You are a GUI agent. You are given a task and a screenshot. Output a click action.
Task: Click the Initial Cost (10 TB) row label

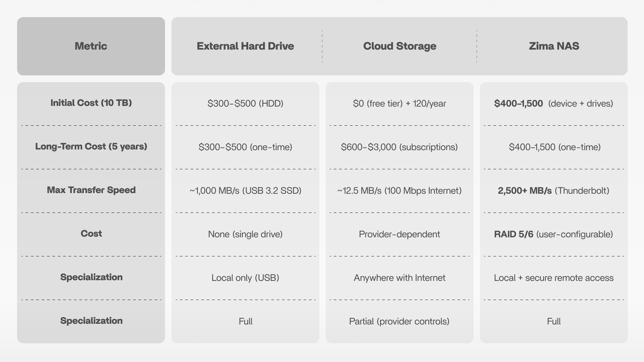coord(91,103)
